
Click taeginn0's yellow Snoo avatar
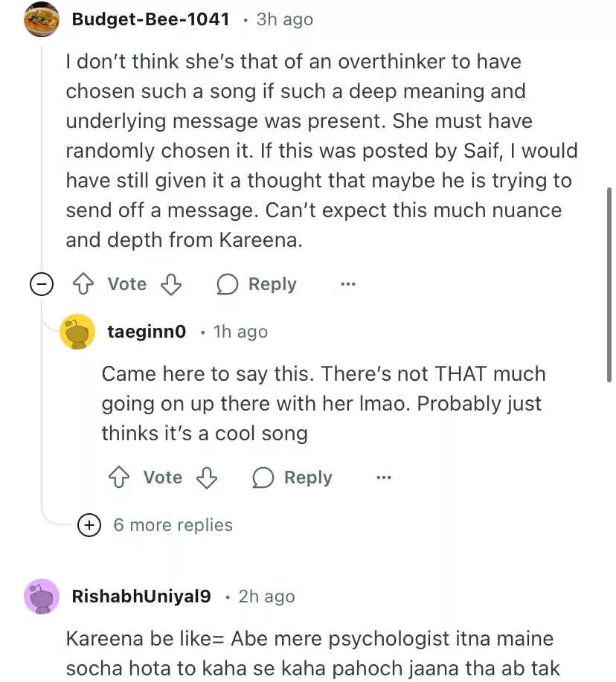77,332
